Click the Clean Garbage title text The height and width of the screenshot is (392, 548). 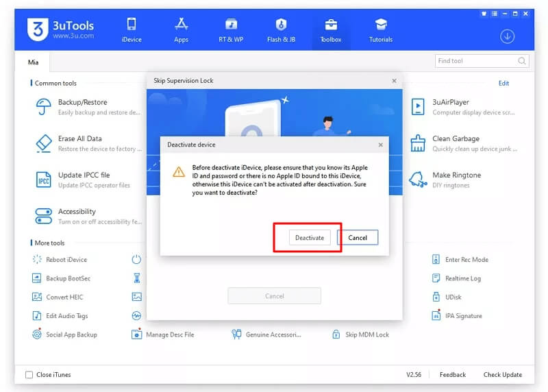click(x=456, y=138)
